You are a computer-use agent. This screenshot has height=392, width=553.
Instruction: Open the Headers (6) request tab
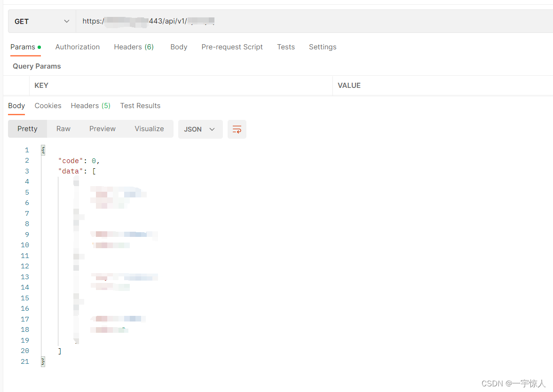click(134, 47)
